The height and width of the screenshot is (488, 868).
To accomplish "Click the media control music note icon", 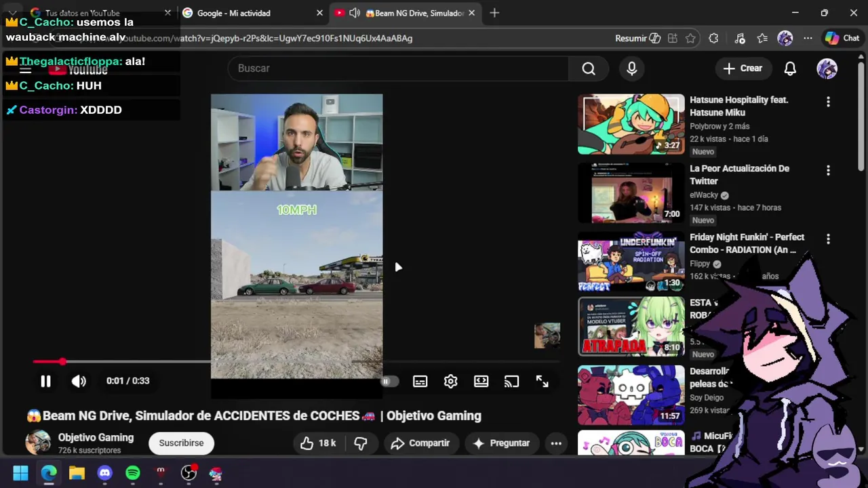I will pos(740,39).
